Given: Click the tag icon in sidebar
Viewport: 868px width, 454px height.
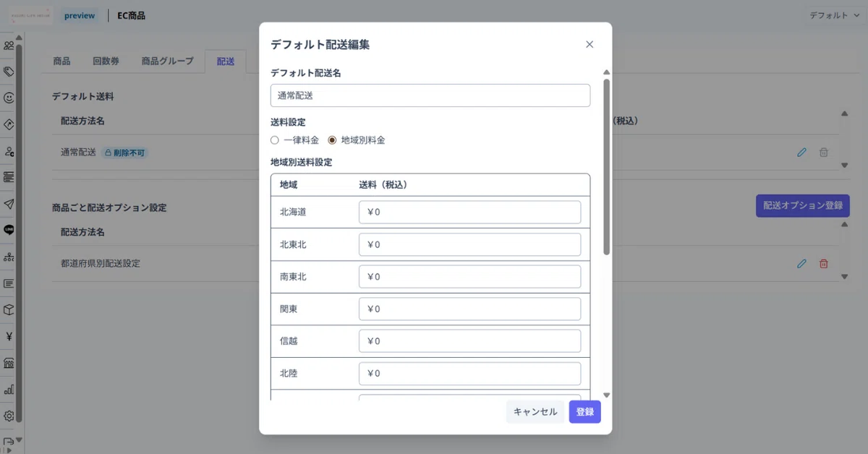Looking at the screenshot, I should [9, 72].
